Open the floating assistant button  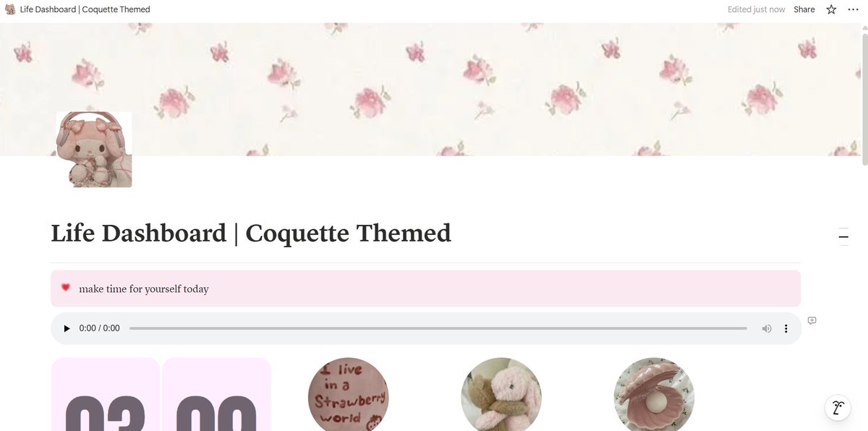click(838, 407)
